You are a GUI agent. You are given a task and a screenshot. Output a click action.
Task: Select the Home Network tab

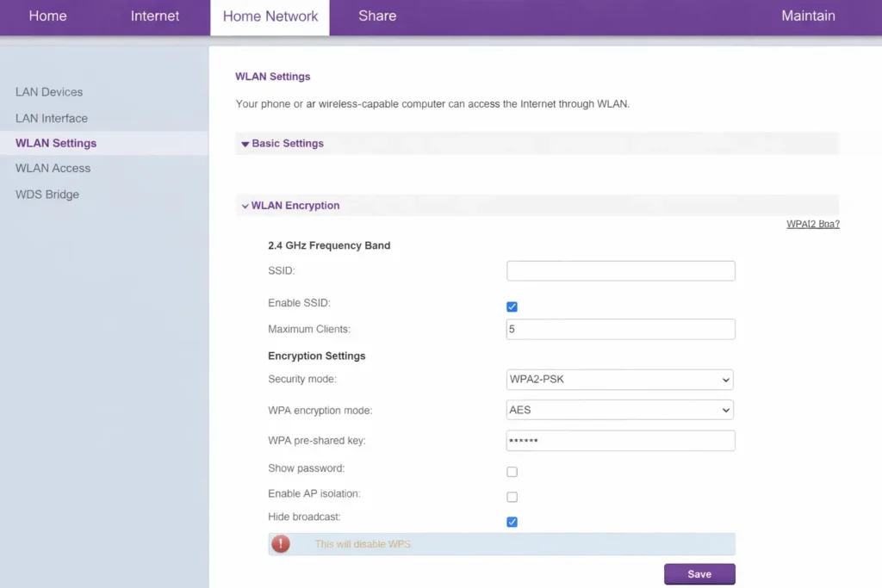pos(270,17)
